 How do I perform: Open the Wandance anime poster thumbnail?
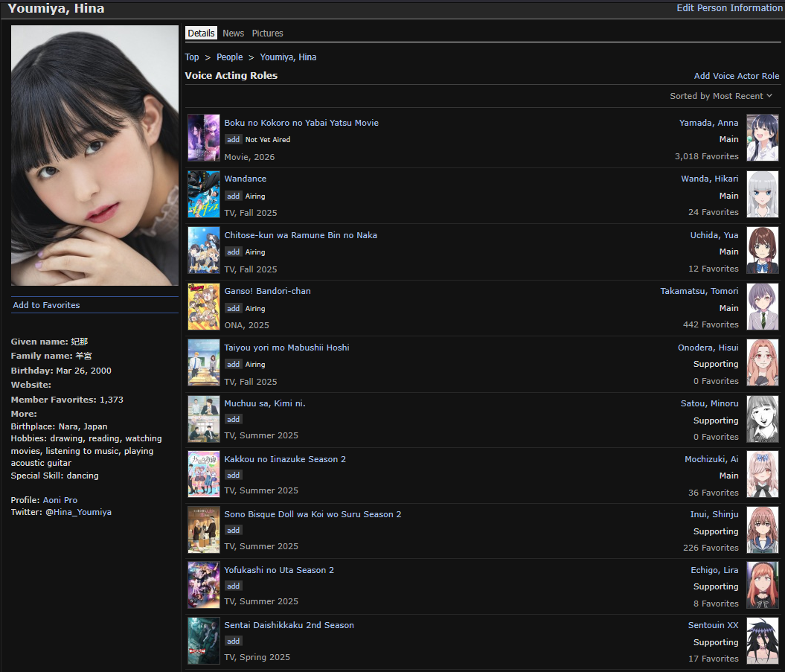[x=204, y=194]
